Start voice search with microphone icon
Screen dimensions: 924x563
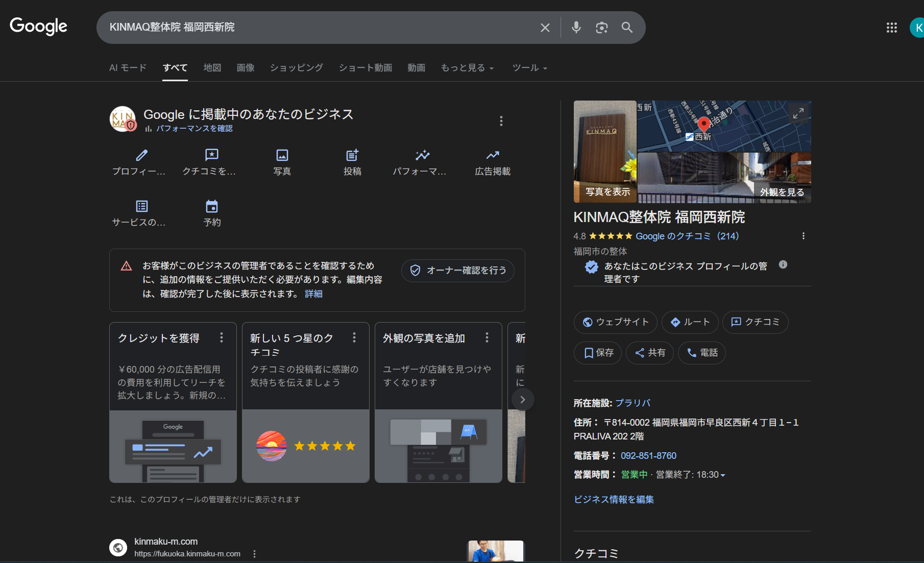pos(576,28)
